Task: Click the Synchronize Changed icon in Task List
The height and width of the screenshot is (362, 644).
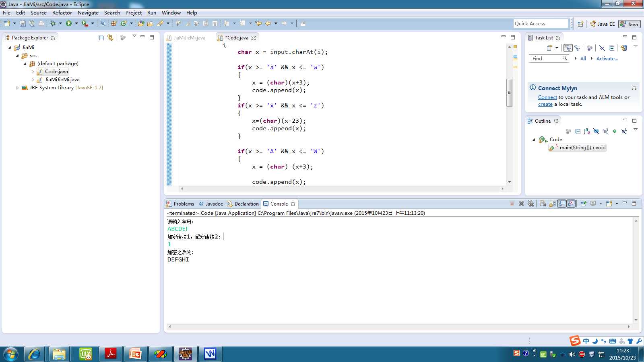Action: [623, 48]
